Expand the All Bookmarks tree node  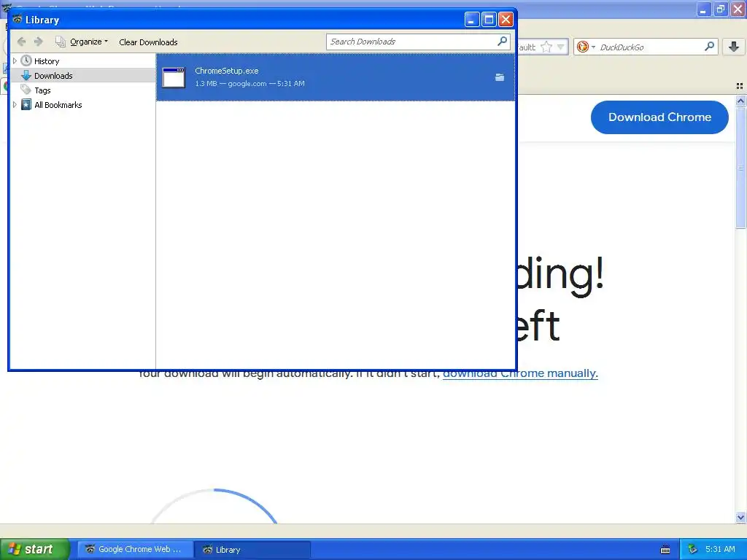coord(15,105)
